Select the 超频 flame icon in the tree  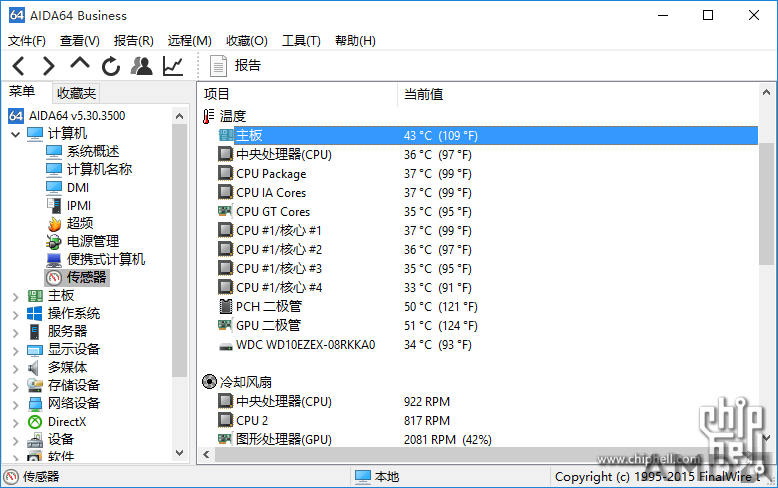54,224
